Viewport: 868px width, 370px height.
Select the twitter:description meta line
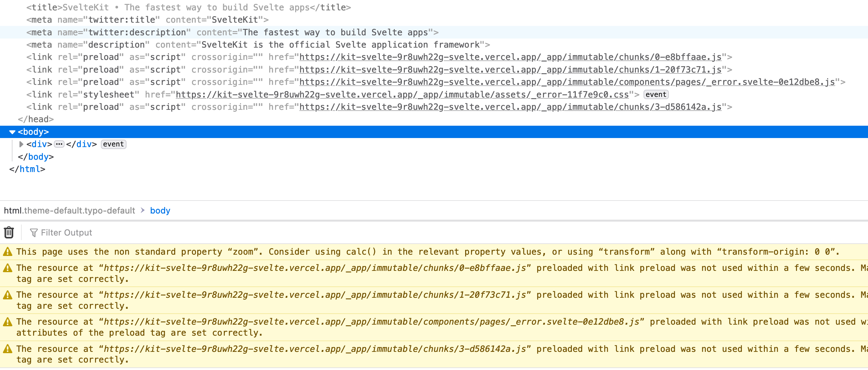click(x=233, y=32)
